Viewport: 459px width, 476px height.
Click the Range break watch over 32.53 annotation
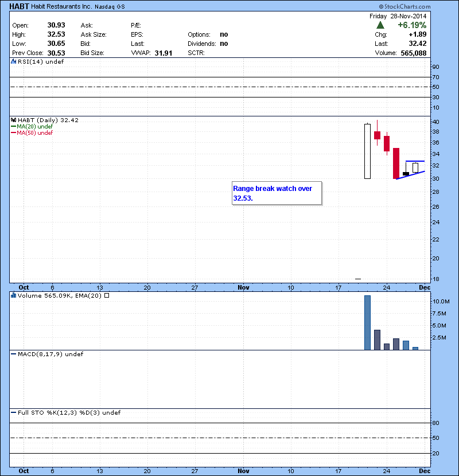pyautogui.click(x=277, y=193)
